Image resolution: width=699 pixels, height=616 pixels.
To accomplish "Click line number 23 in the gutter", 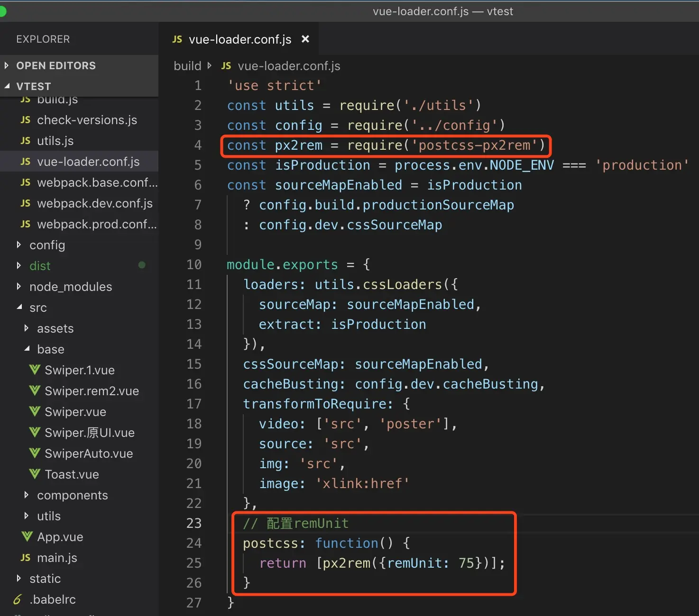I will point(194,524).
